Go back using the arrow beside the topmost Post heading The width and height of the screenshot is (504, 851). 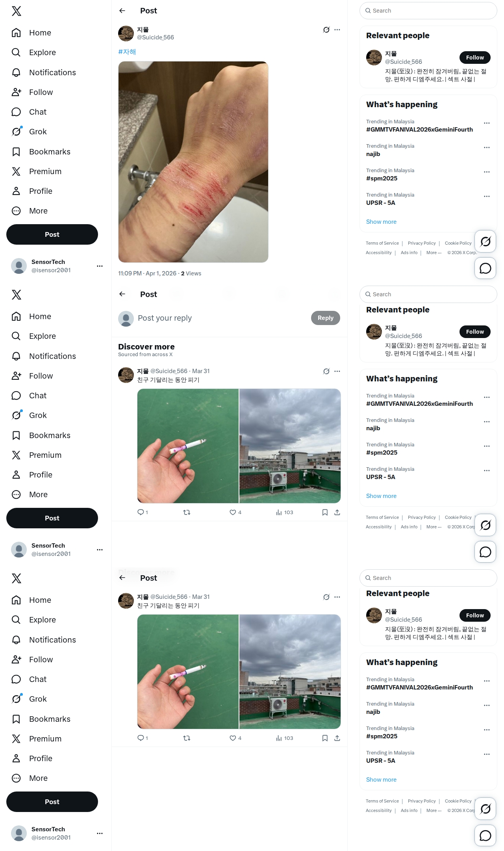point(122,11)
